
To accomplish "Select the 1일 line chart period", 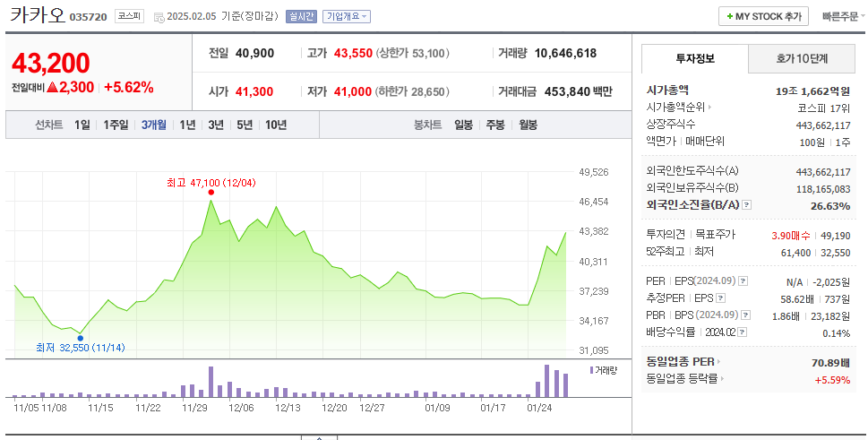I will (82, 125).
